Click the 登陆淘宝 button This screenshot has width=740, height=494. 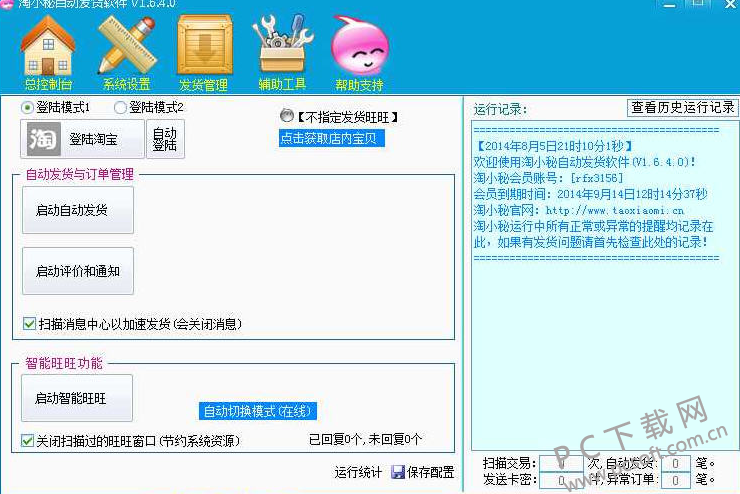coord(82,139)
